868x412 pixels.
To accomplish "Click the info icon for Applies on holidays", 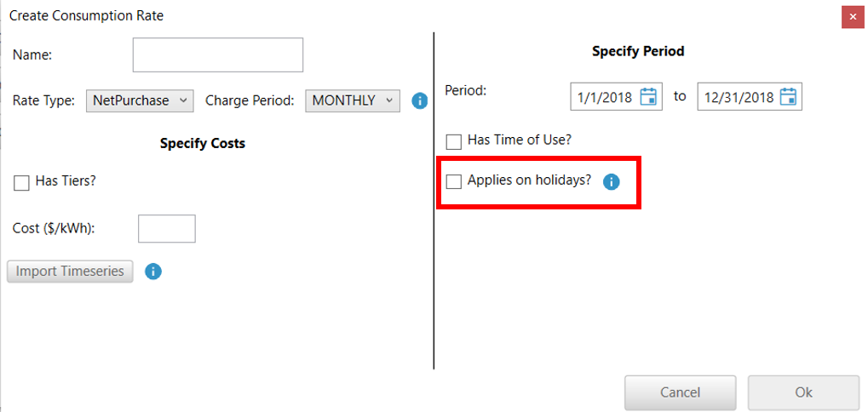I will point(611,181).
